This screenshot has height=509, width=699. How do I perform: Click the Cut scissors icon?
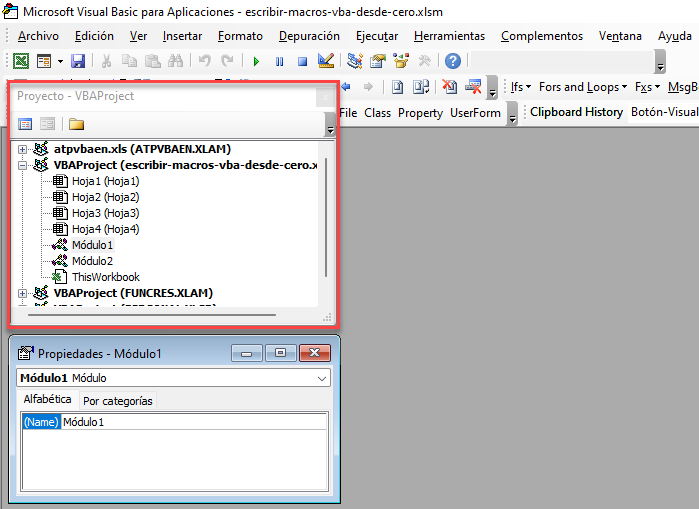tap(106, 61)
